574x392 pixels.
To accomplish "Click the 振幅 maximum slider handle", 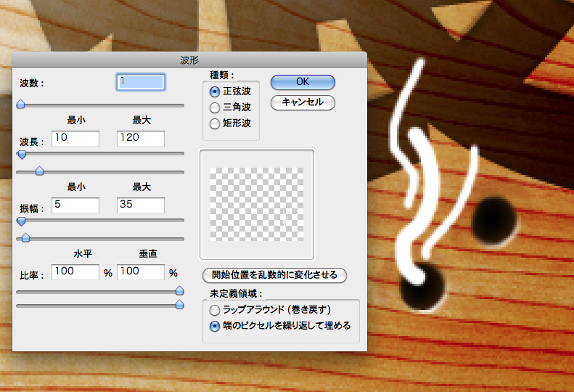I will tap(25, 238).
